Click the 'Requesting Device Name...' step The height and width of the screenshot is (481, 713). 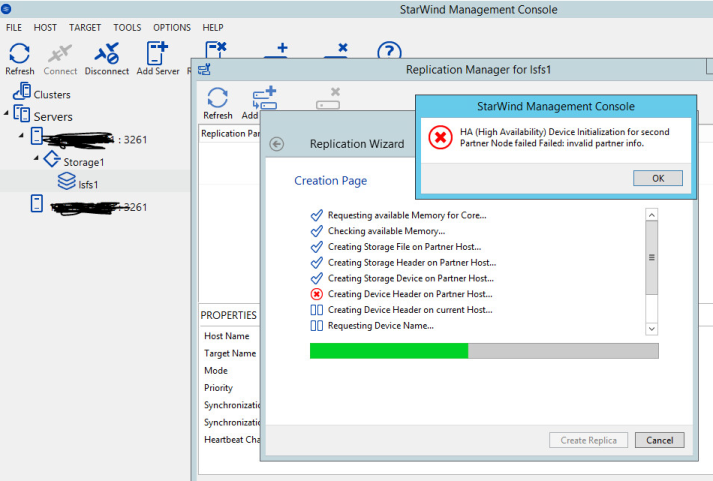381,326
